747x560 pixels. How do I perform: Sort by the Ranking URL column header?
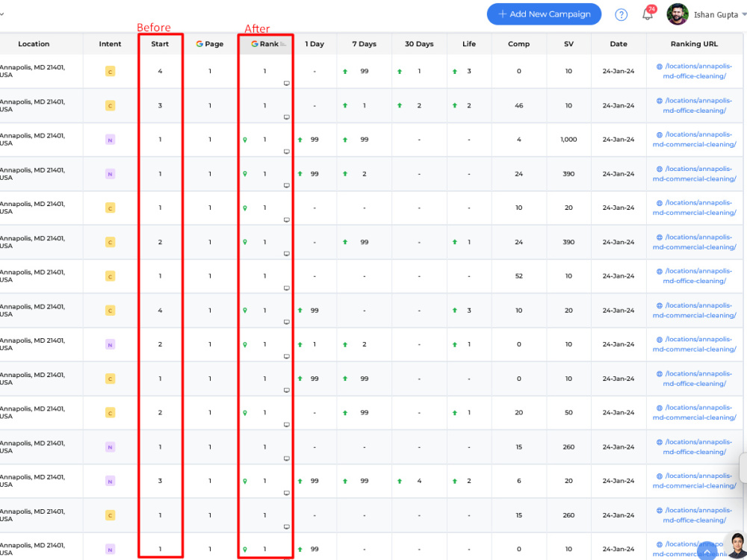click(694, 44)
